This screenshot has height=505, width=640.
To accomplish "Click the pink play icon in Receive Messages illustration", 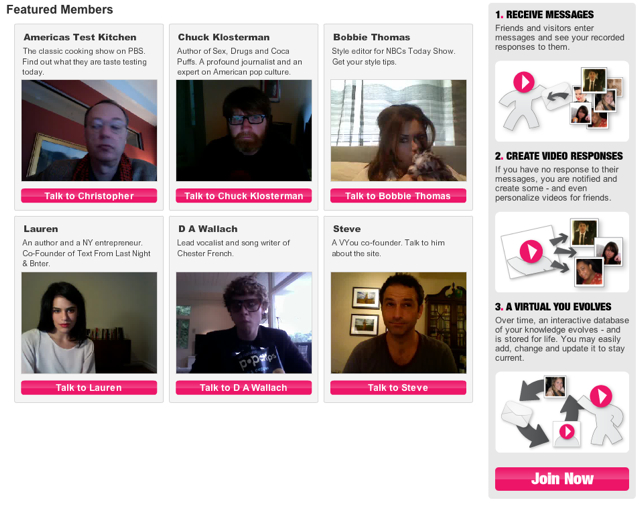I will coord(524,82).
